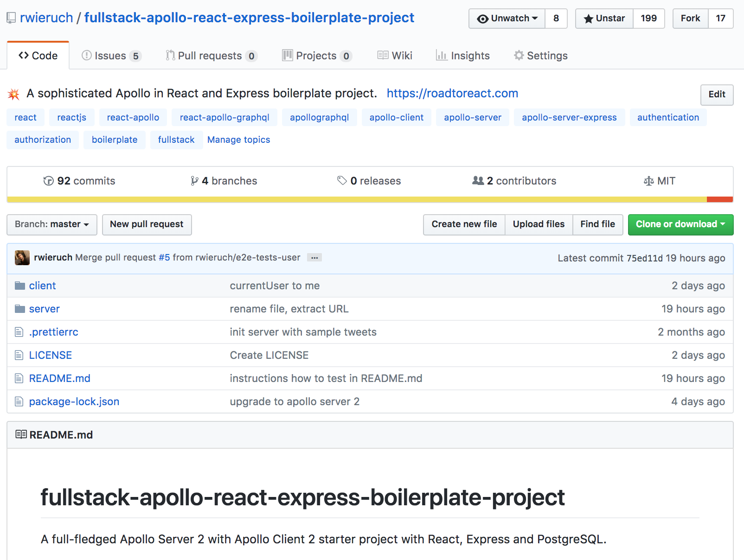The image size is (744, 560).
Task: Click the apollographql topic tag
Action: click(320, 117)
